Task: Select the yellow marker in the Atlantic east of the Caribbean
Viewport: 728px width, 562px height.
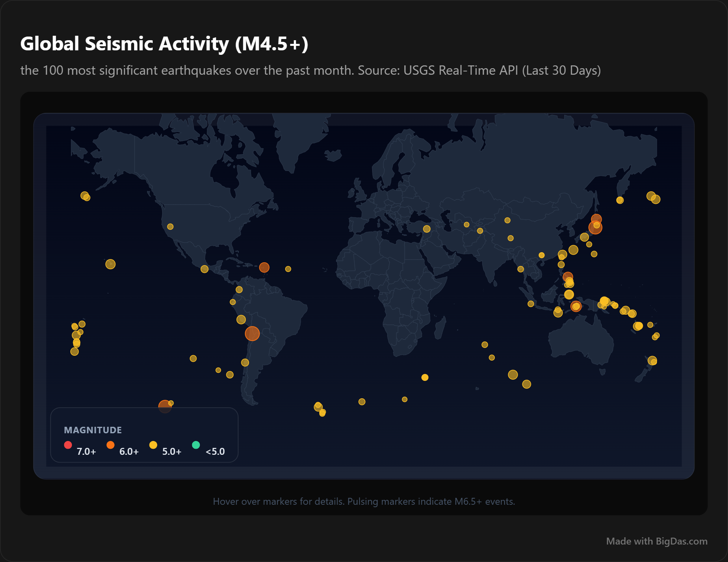Action: 288,269
